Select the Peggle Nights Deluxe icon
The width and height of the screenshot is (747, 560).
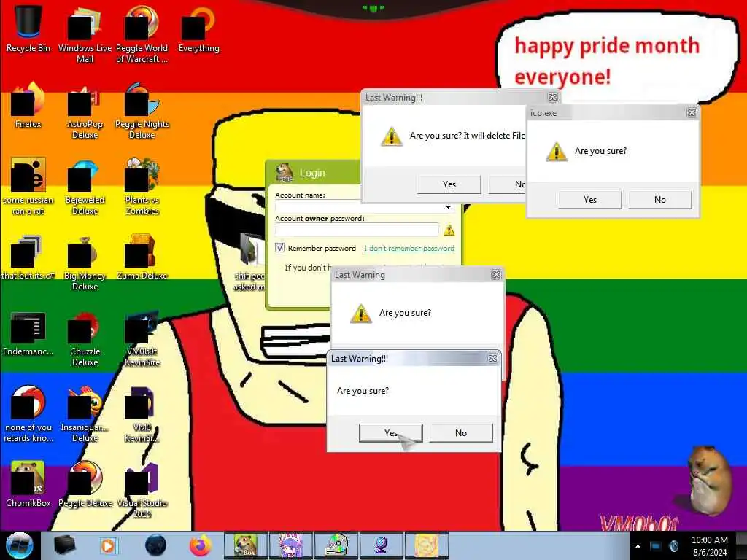pos(142,111)
